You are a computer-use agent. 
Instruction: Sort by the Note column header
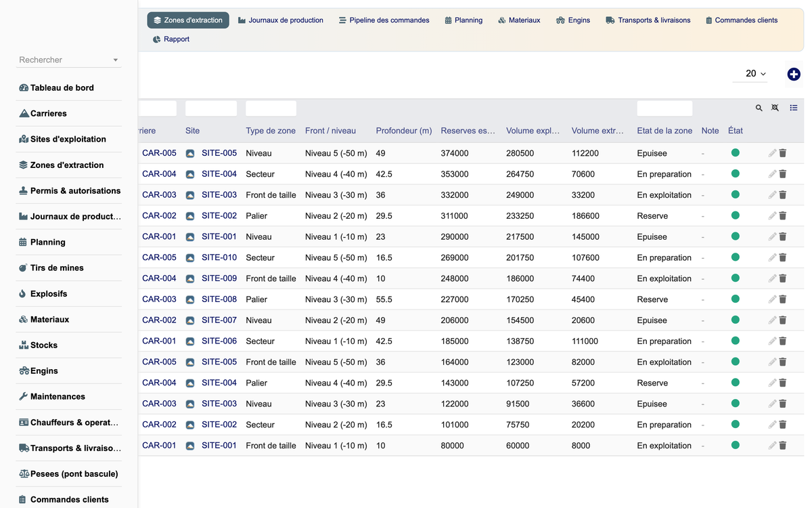[710, 131]
